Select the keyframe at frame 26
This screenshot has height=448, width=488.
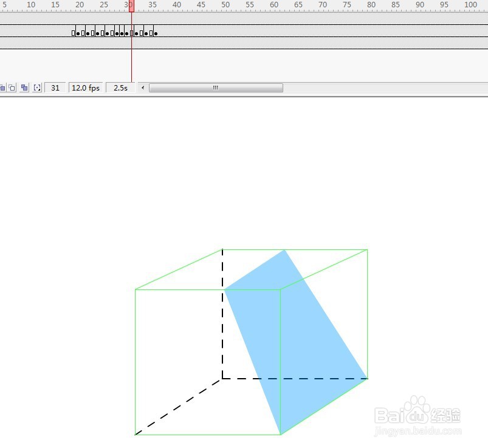click(108, 33)
